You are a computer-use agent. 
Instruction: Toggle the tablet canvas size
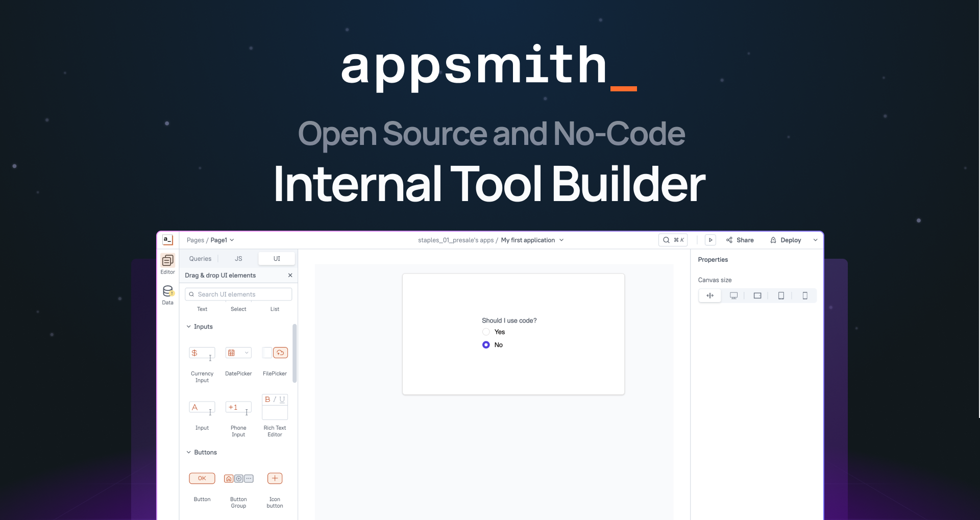781,295
